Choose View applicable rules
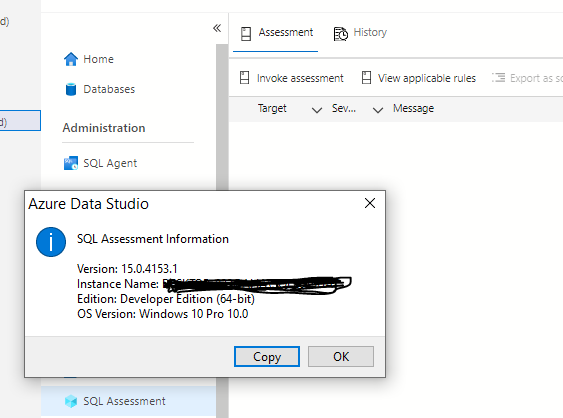The width and height of the screenshot is (563, 418). click(419, 78)
